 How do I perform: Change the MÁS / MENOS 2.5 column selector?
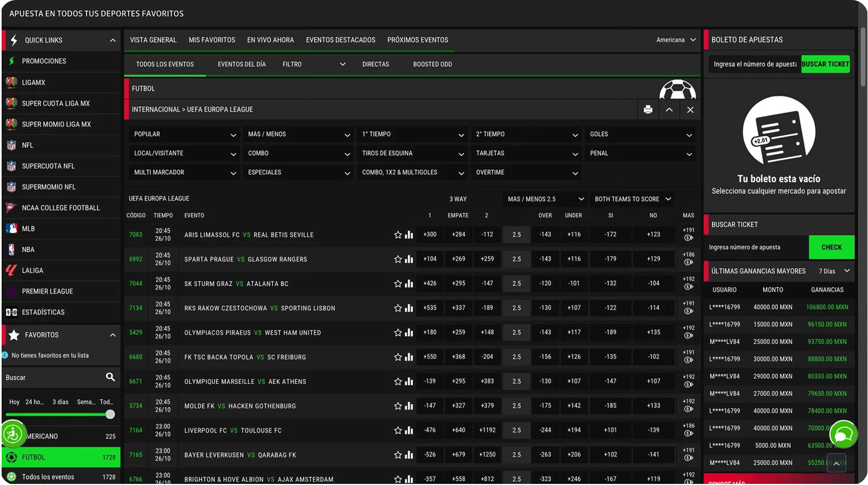coord(545,199)
